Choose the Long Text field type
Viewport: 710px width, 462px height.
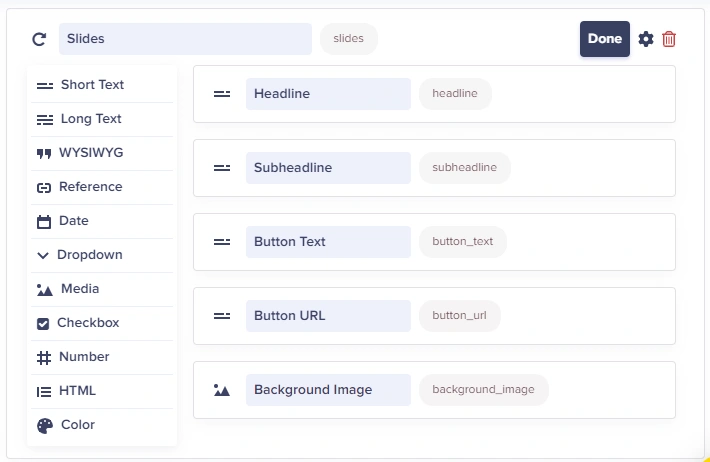102,119
